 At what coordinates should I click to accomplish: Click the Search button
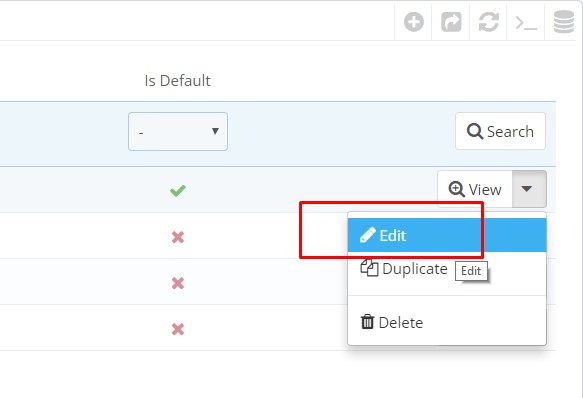click(500, 131)
